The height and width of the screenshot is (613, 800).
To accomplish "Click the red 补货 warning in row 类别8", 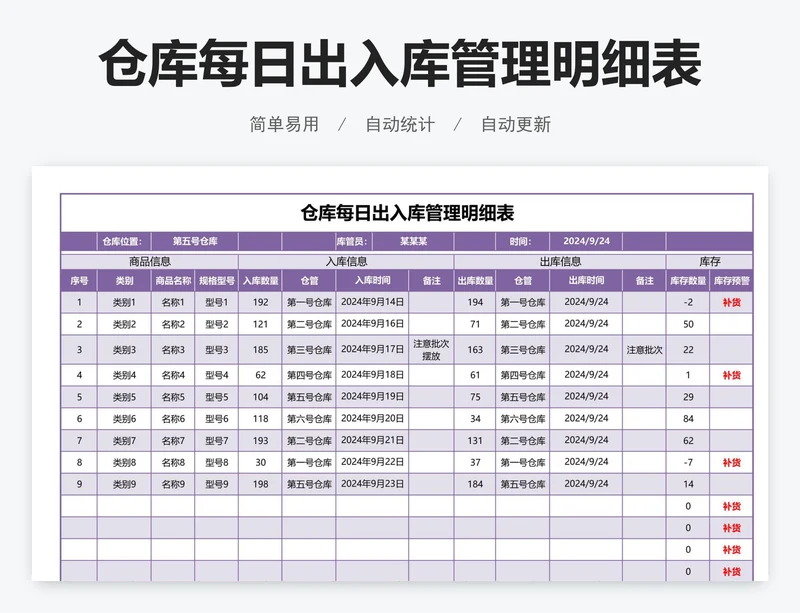I will click(x=731, y=462).
